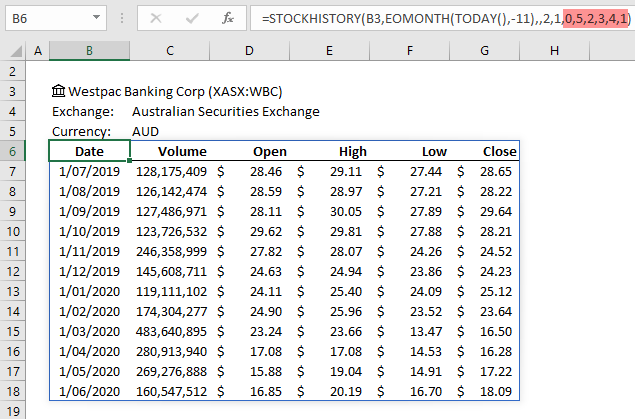Click the volume cell 246,358,999
The image size is (635, 419).
pyautogui.click(x=171, y=251)
